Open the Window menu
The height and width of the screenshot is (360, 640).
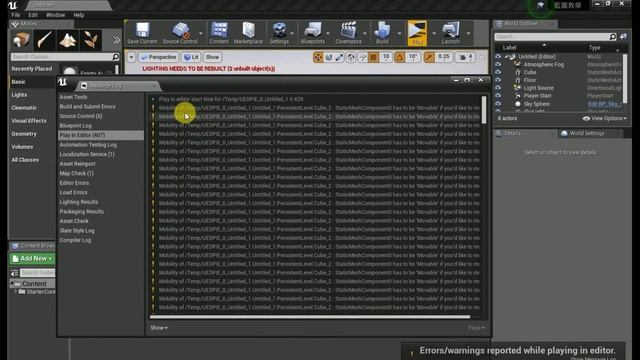coord(55,15)
